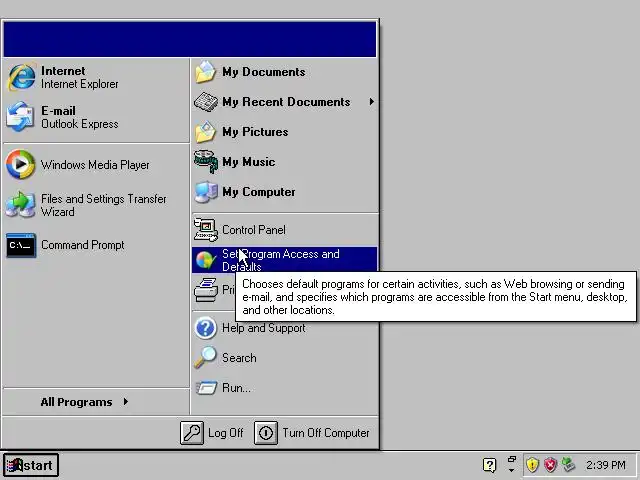Image resolution: width=640 pixels, height=480 pixels.
Task: Open the My Music folder icon
Action: point(206,162)
